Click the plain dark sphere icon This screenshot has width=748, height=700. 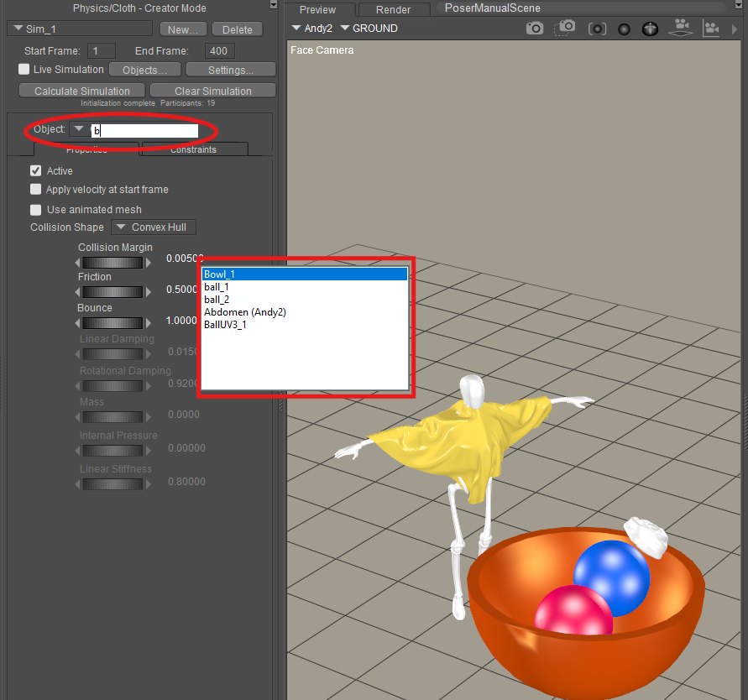point(624,29)
